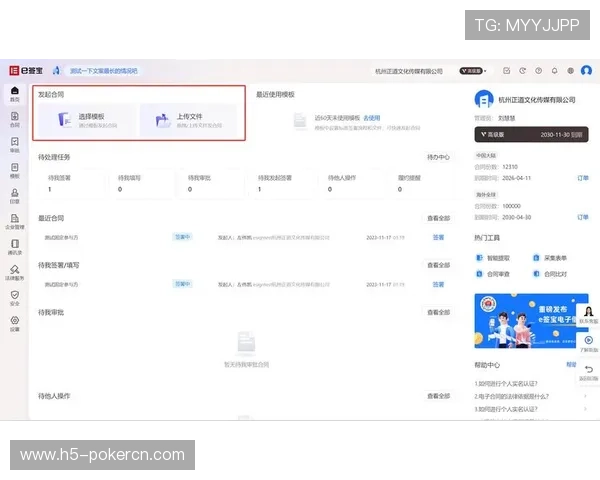Screen dimensions: 600x480
Task: Open the promotional banner image
Action: click(531, 321)
